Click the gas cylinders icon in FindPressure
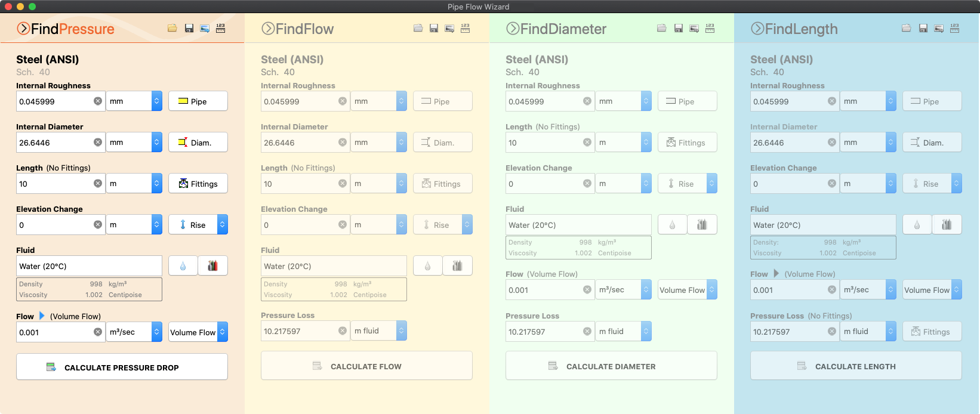 (x=212, y=266)
